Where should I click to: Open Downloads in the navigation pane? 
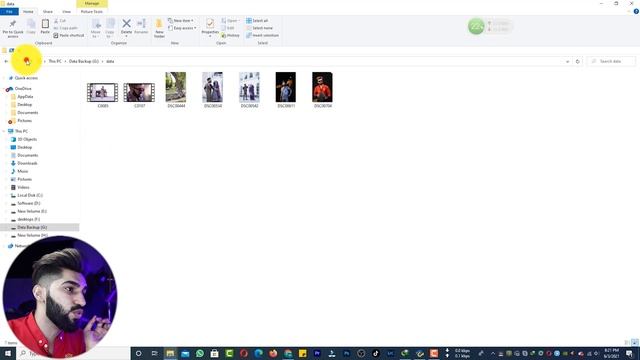tap(27, 163)
